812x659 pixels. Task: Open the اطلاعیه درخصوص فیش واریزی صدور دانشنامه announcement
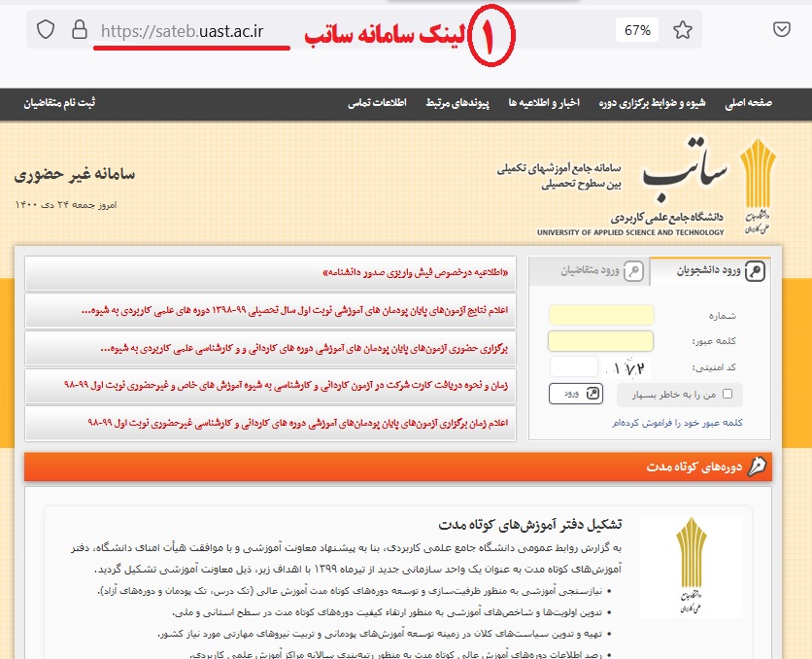pyautogui.click(x=418, y=274)
